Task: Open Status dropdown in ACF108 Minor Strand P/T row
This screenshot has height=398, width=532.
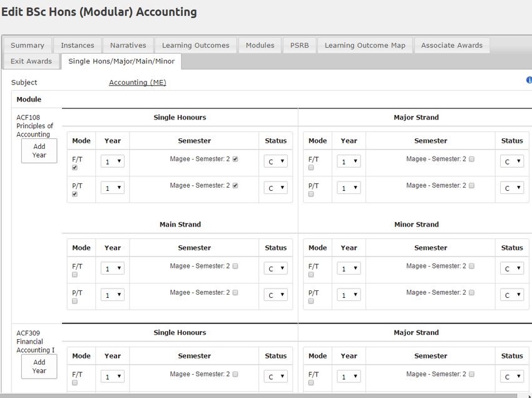Action: [x=512, y=295]
